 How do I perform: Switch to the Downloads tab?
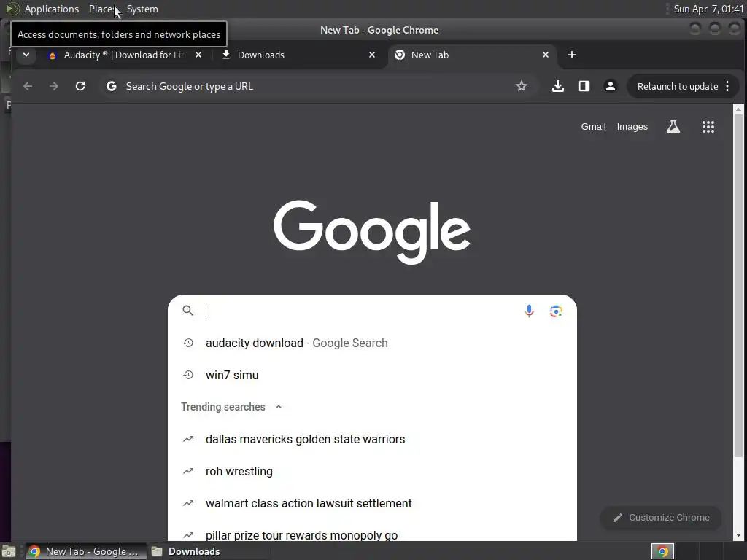coord(299,55)
